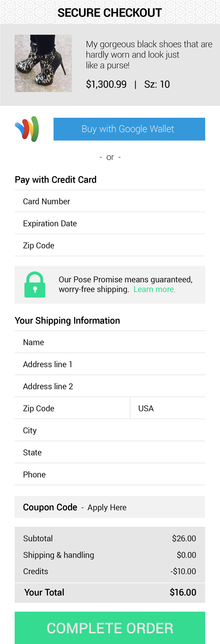Image resolution: width=220 pixels, height=644 pixels.
Task: Click the Address line 1 field
Action: coord(110,364)
